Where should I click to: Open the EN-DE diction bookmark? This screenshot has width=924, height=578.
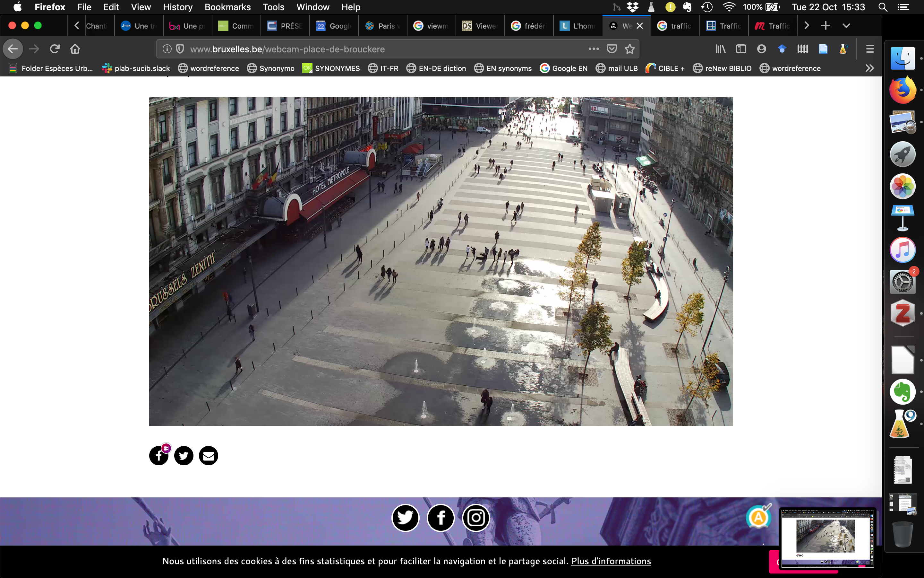(436, 68)
